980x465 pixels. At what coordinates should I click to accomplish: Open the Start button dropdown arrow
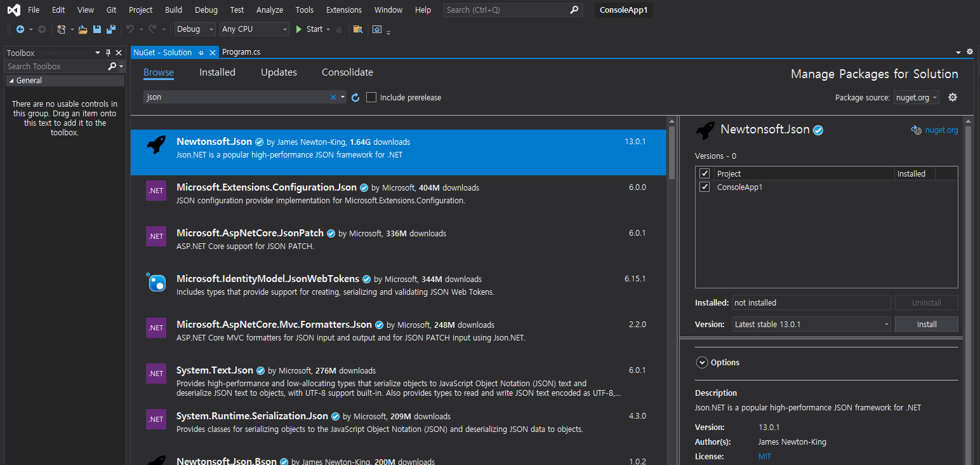tap(328, 29)
